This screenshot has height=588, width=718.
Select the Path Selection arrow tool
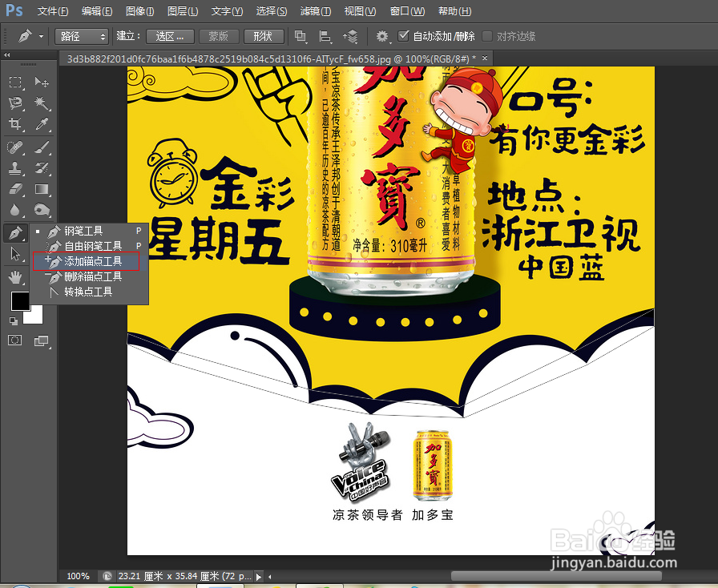click(15, 253)
